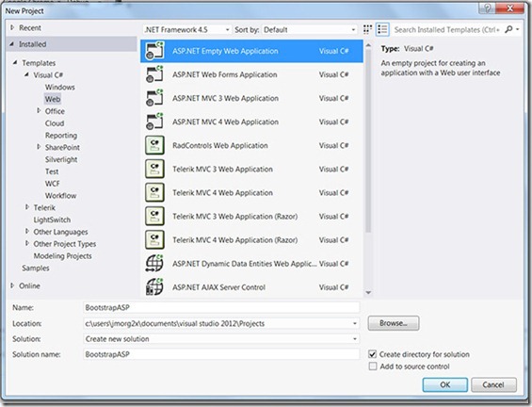Collapse the Visual C# tree node

26,74
